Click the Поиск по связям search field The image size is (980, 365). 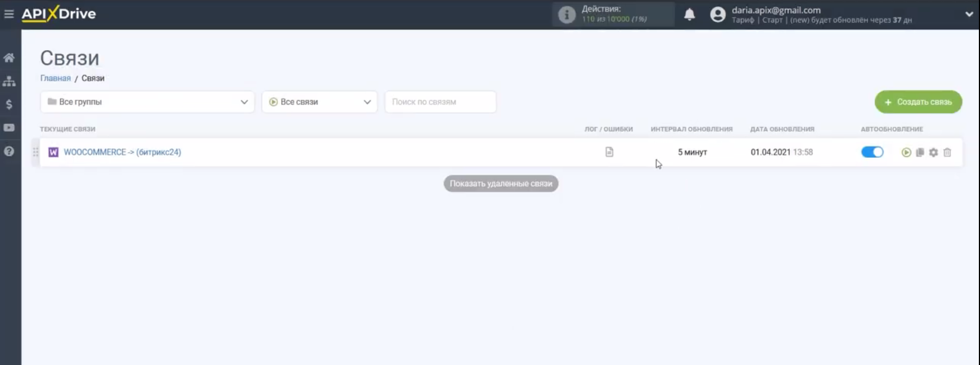click(x=440, y=102)
